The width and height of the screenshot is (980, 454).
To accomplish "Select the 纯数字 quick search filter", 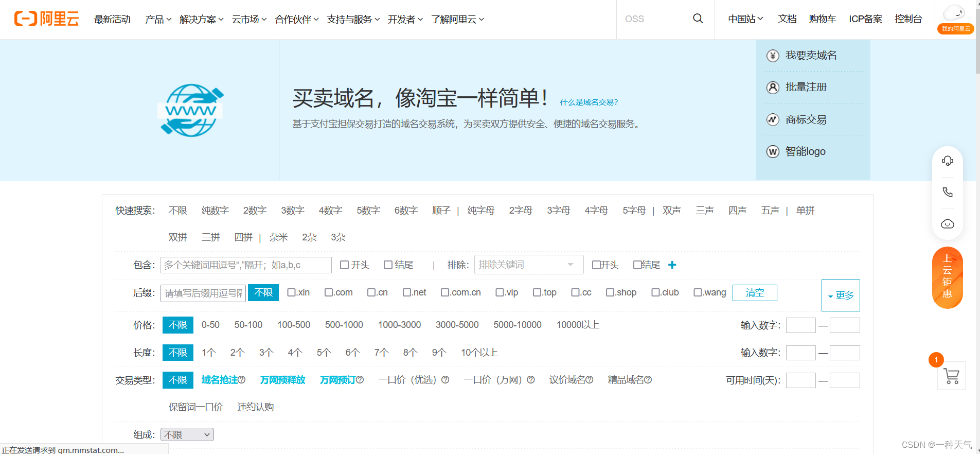I will coord(215,211).
